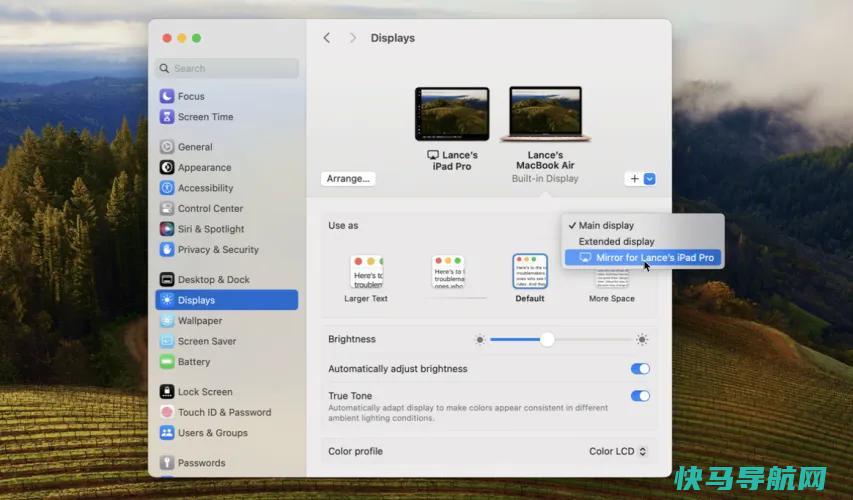Click the Battery icon in sidebar

coord(167,361)
